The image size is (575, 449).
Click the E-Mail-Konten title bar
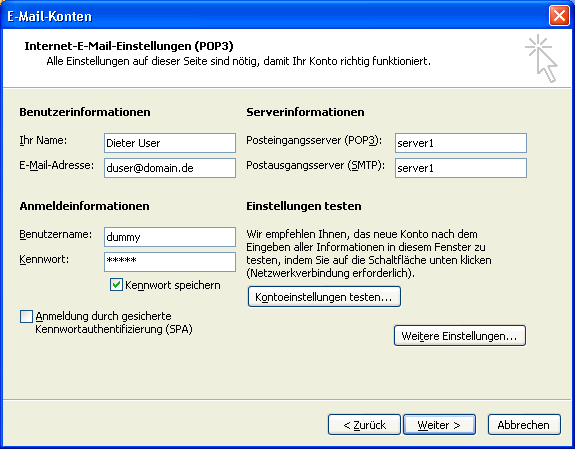pos(275,16)
